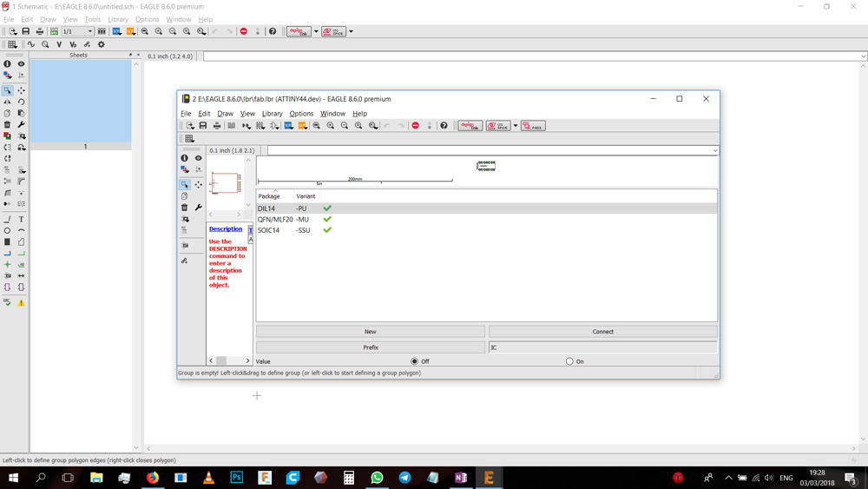Screen dimensions: 868x489
Task: Open dropdown arrow next to SPICE button in library
Action: [516, 126]
